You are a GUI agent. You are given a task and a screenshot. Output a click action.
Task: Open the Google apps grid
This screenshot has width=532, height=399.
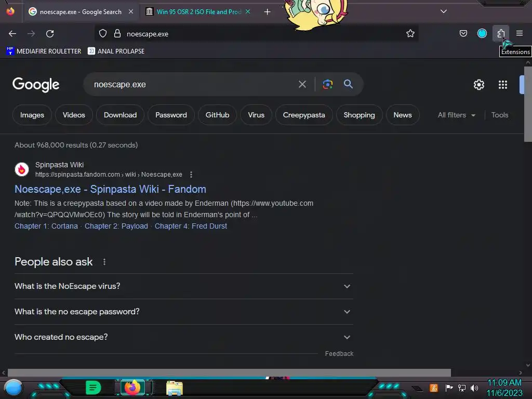503,85
